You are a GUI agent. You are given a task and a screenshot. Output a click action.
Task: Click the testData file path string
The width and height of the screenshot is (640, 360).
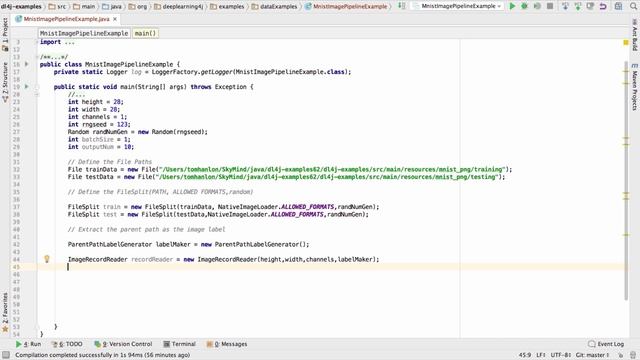click(x=327, y=177)
